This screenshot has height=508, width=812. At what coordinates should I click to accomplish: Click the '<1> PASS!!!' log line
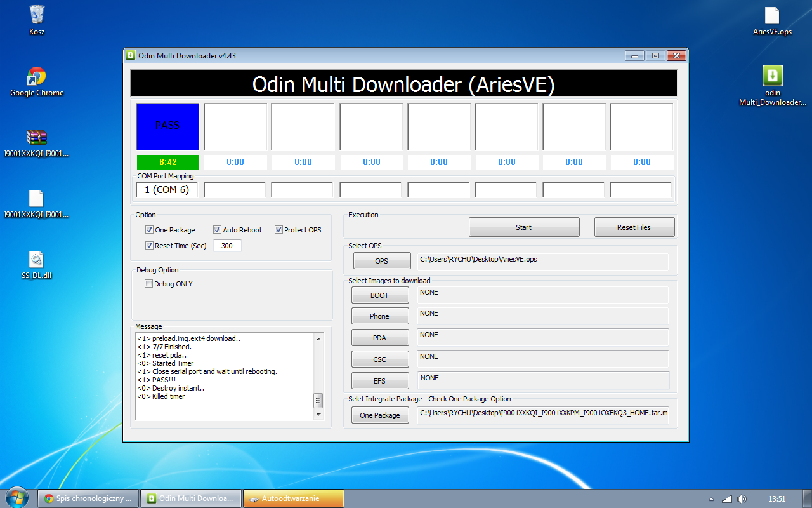[155, 380]
